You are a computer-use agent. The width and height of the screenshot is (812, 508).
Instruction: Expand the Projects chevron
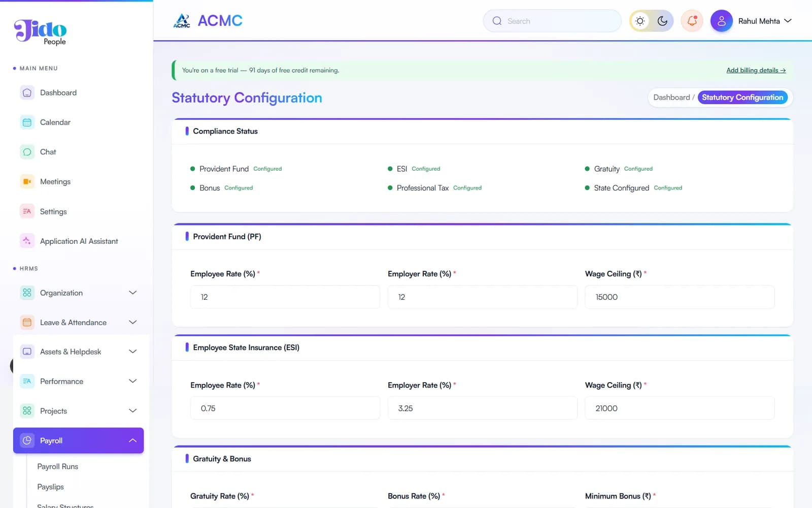click(132, 411)
